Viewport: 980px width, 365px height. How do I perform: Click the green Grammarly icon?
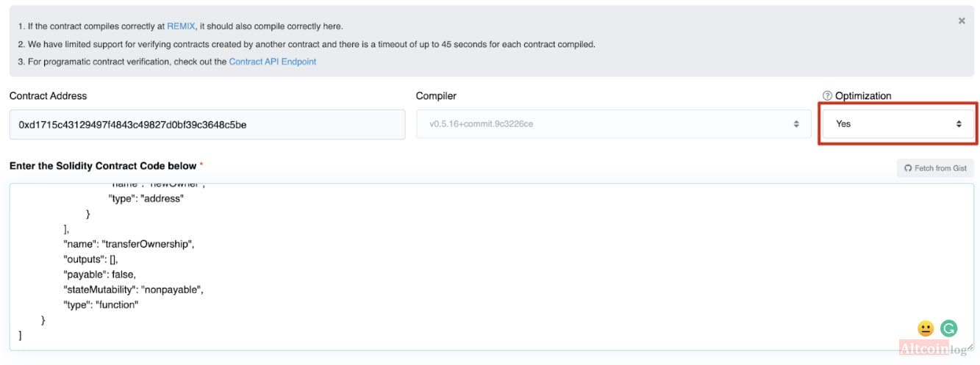tap(948, 328)
